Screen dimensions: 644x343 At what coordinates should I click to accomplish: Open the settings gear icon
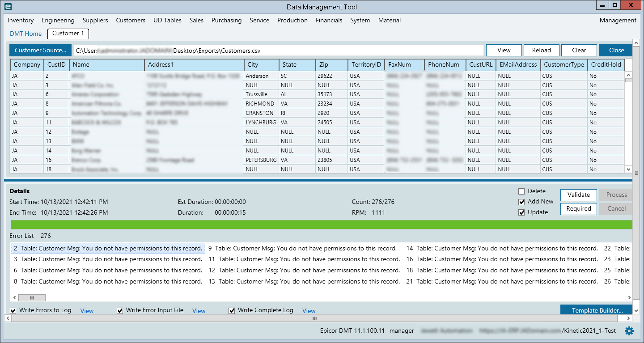click(x=629, y=331)
